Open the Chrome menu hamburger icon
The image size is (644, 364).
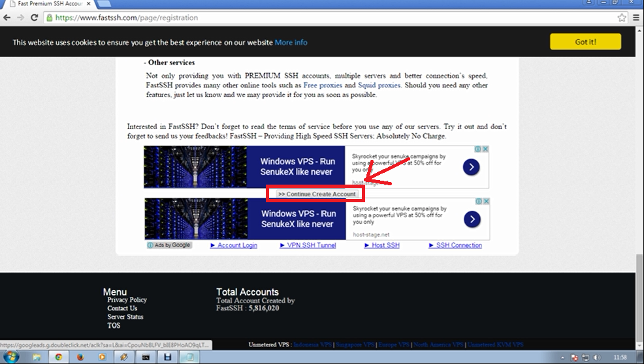(636, 18)
